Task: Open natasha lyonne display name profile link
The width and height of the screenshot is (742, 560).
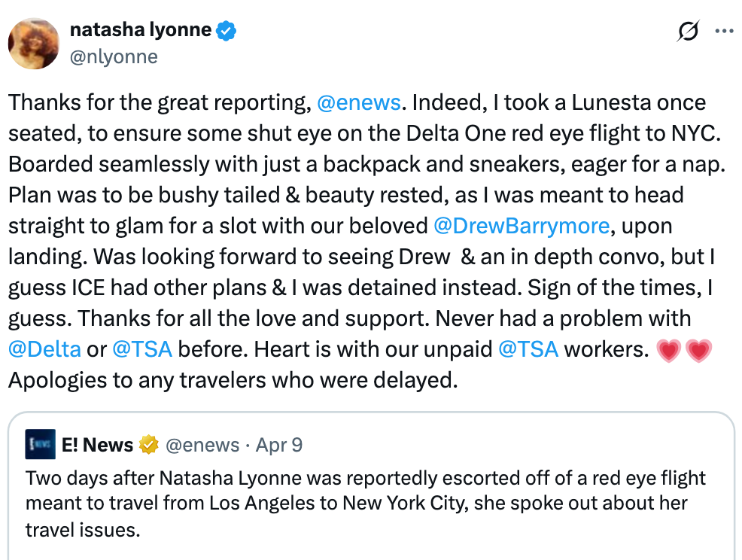Action: (140, 30)
